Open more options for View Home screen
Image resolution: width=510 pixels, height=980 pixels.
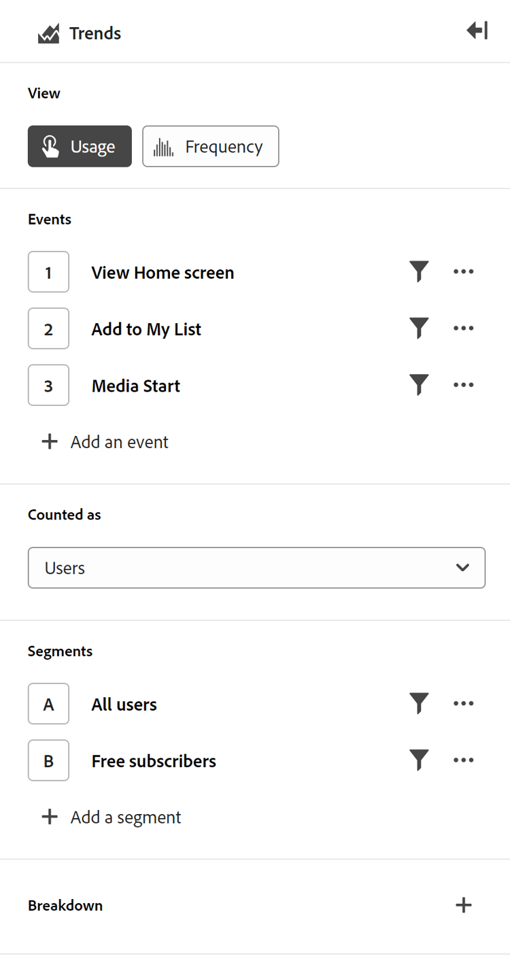(x=463, y=272)
